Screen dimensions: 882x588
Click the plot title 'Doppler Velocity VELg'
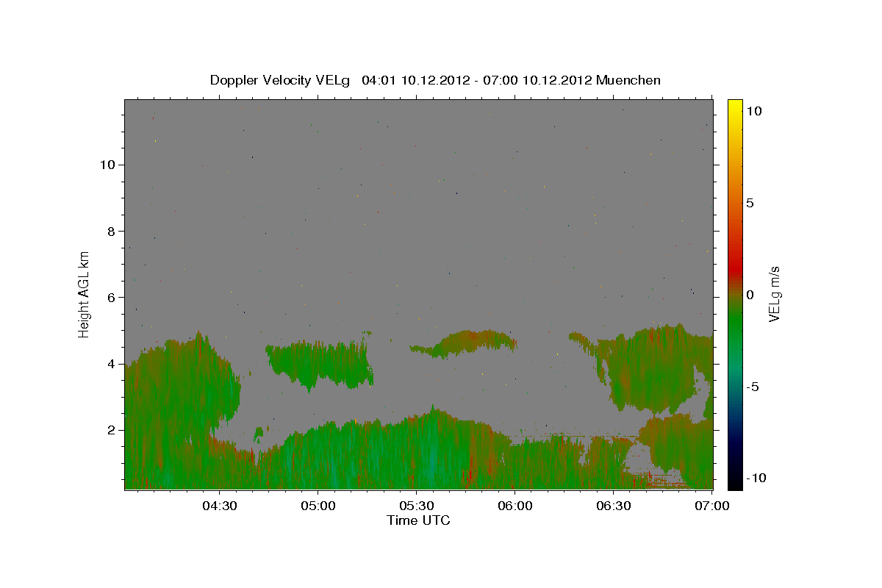280,80
